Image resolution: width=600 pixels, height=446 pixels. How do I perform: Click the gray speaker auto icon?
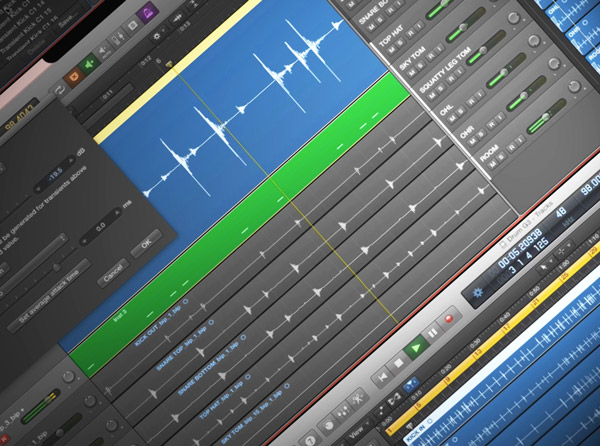pos(103,52)
